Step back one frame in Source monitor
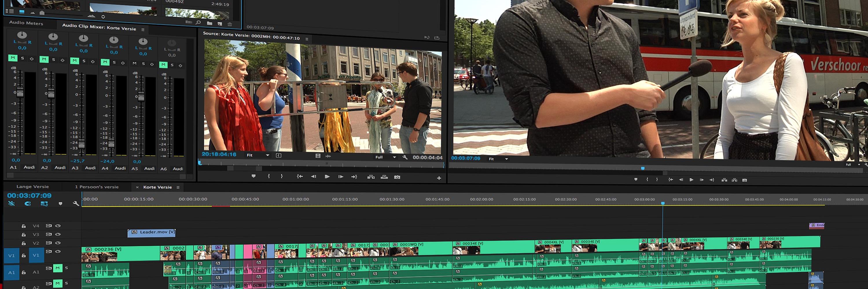This screenshot has width=868, height=289. [x=313, y=176]
